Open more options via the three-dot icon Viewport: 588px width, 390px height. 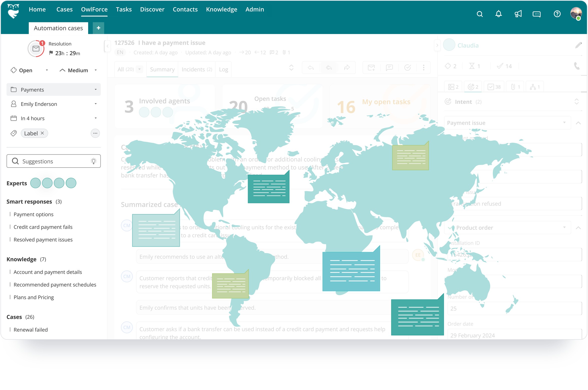pyautogui.click(x=424, y=68)
